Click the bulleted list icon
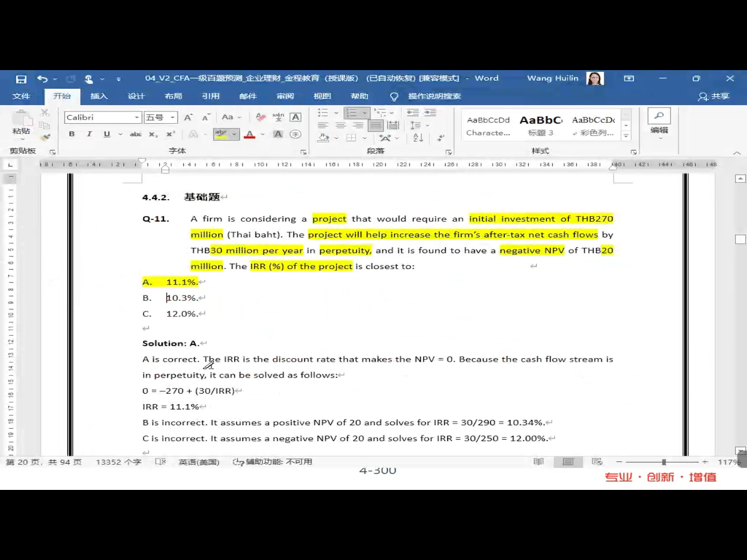The height and width of the screenshot is (560, 747). click(323, 113)
